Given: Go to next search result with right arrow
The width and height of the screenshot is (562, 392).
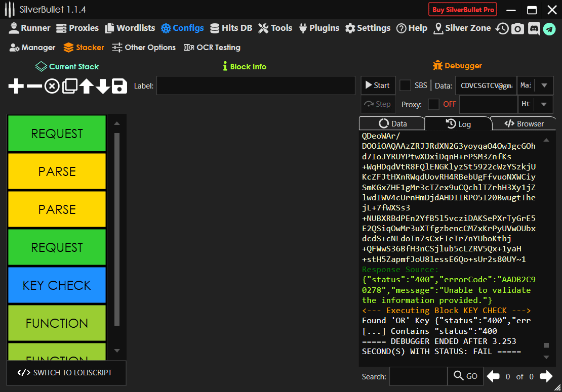Looking at the screenshot, I should pos(546,376).
